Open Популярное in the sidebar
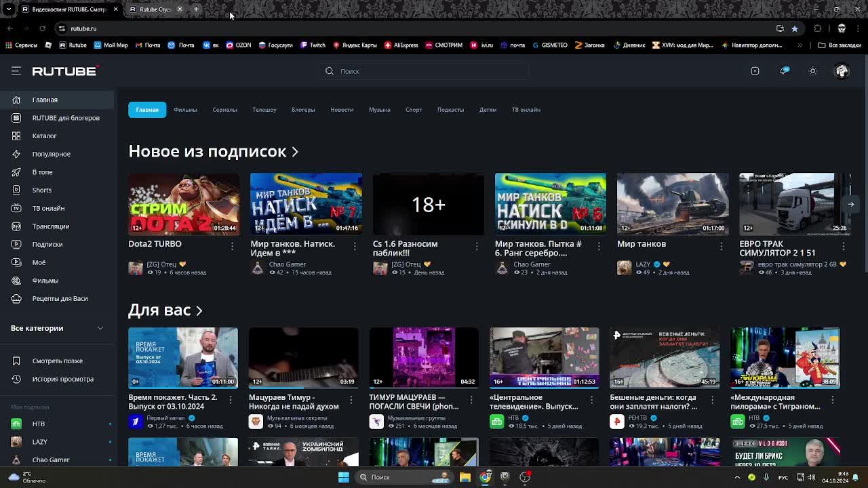Image resolution: width=868 pixels, height=488 pixels. 57,154
